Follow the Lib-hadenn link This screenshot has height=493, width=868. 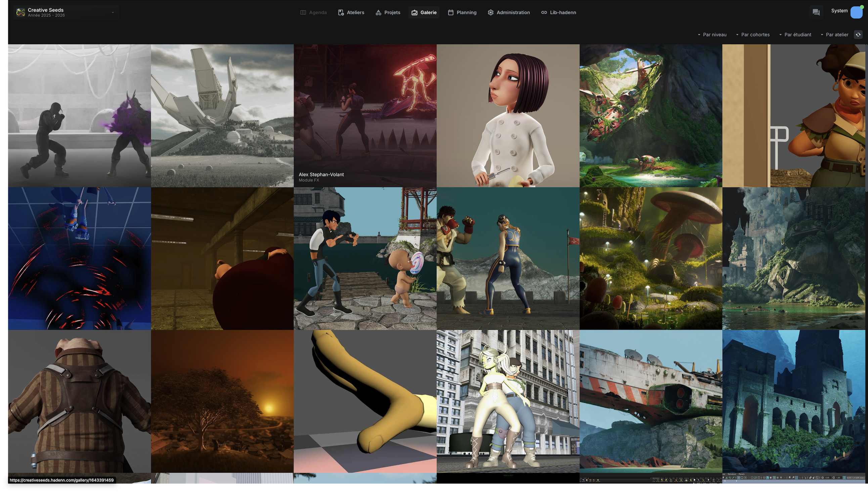(x=559, y=12)
